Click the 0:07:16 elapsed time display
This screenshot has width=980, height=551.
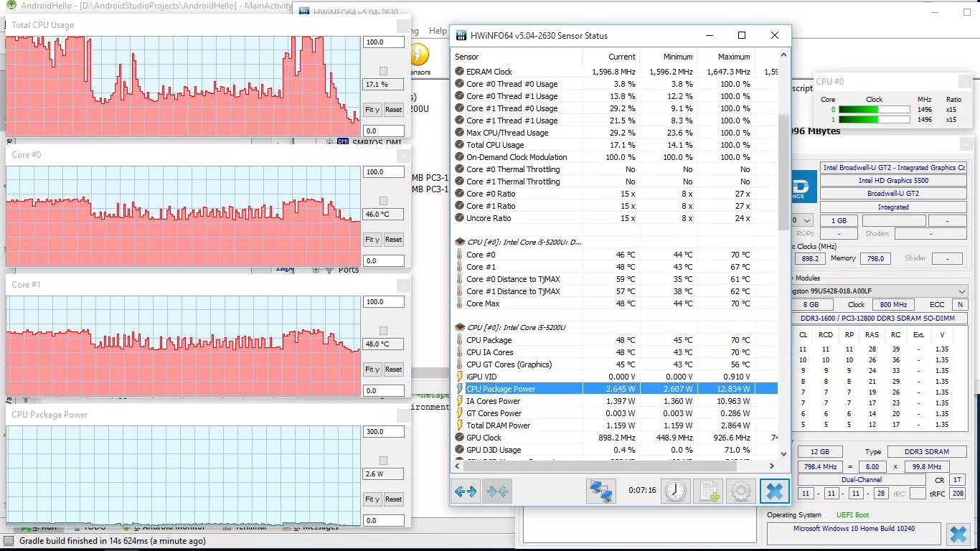(642, 491)
